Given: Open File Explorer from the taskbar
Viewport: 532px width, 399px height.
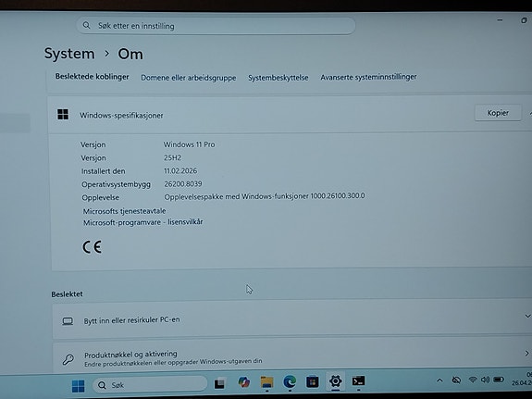Looking at the screenshot, I should [x=266, y=382].
